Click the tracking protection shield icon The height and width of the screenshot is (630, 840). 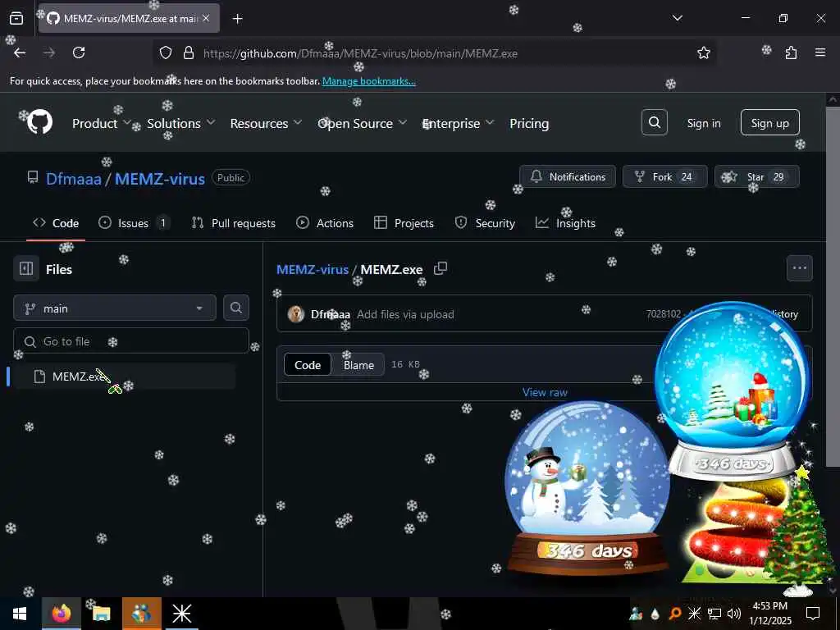[166, 52]
